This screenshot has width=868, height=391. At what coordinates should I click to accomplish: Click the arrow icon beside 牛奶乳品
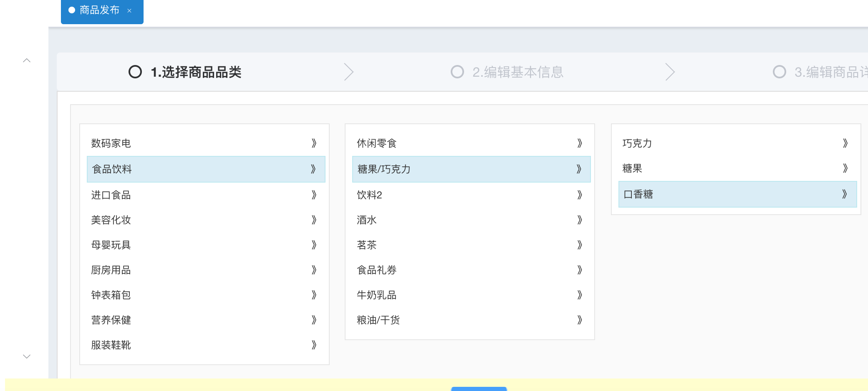[579, 295]
